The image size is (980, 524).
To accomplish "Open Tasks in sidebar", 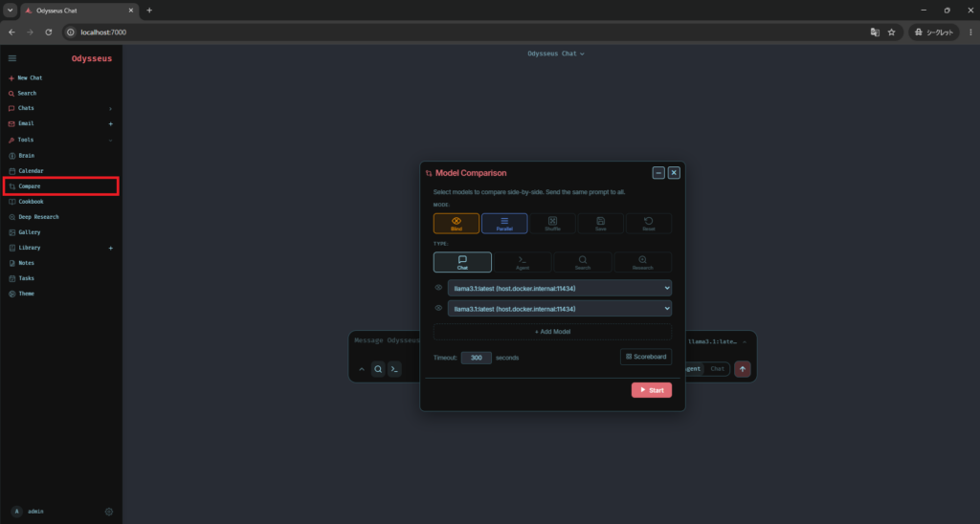I will click(x=26, y=278).
